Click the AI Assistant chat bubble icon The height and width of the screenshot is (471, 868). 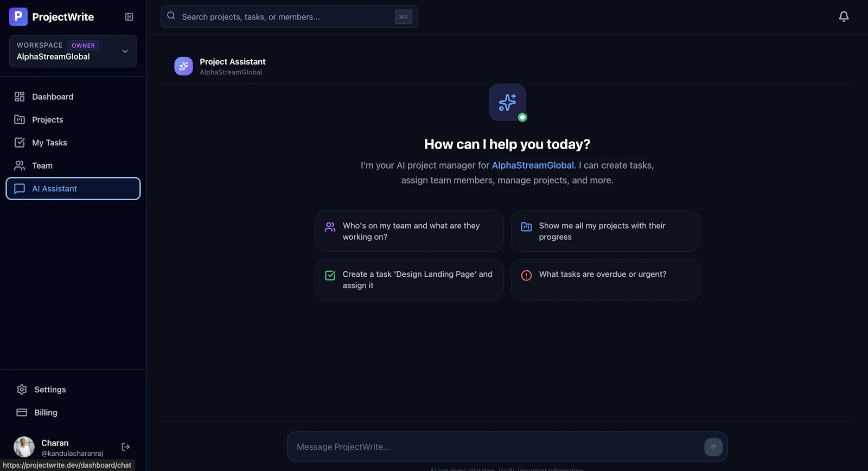click(x=20, y=188)
